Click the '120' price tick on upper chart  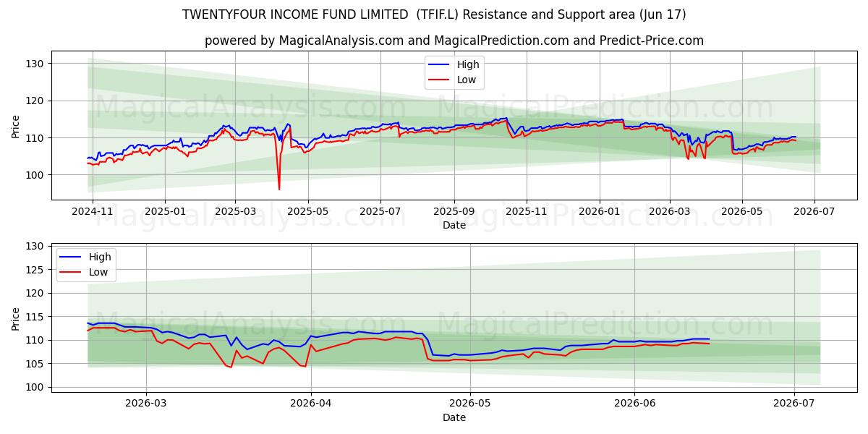(x=35, y=101)
